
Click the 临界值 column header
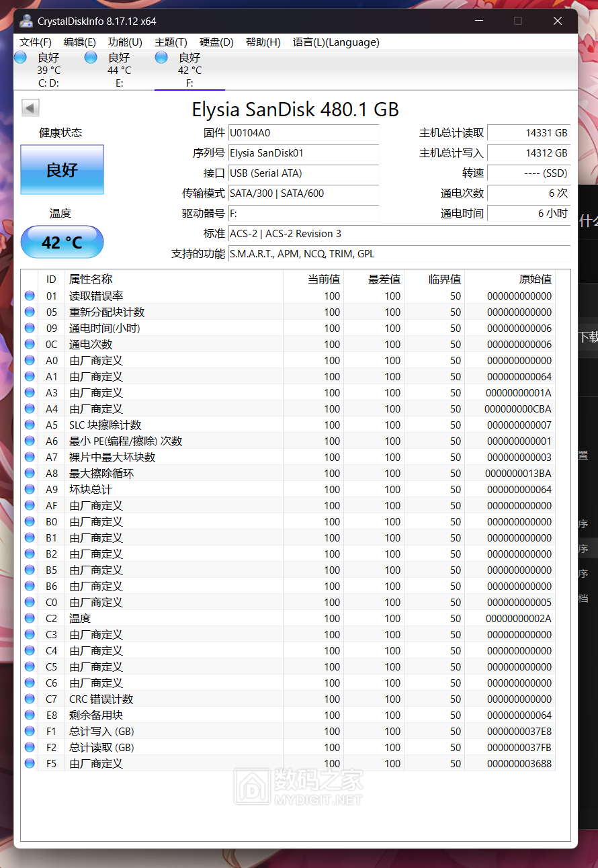[x=434, y=279]
